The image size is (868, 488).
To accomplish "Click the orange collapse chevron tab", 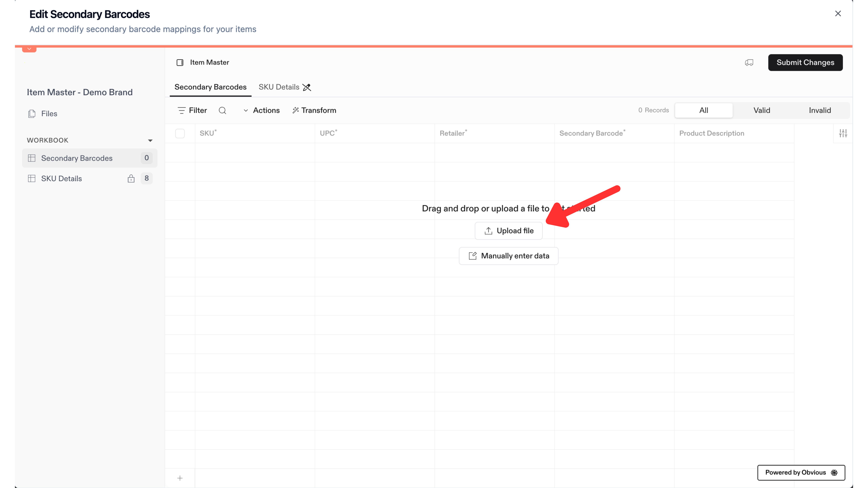I will tap(29, 49).
